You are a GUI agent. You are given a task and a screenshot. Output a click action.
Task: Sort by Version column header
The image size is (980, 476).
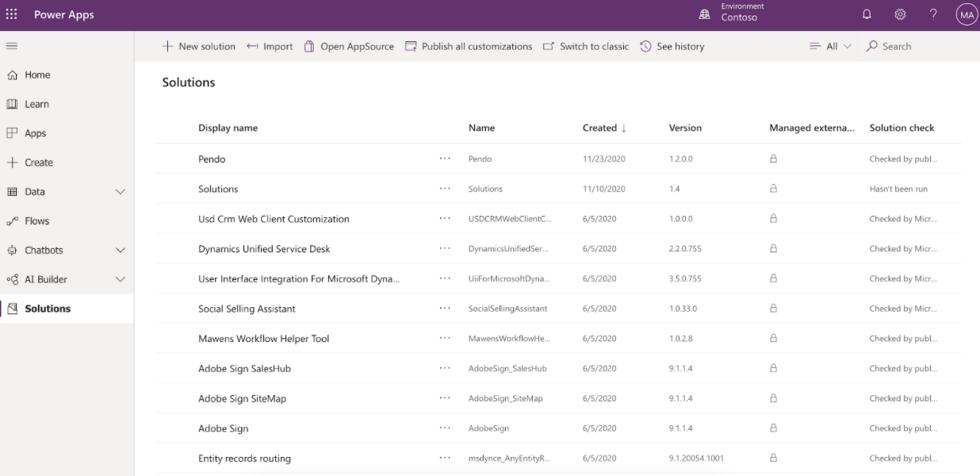(685, 128)
